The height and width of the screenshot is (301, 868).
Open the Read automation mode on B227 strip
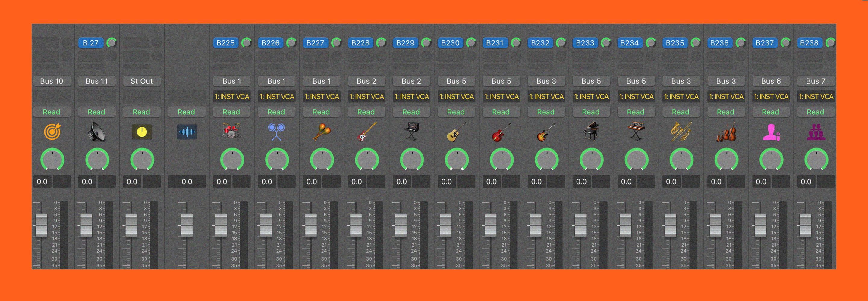[x=322, y=112]
